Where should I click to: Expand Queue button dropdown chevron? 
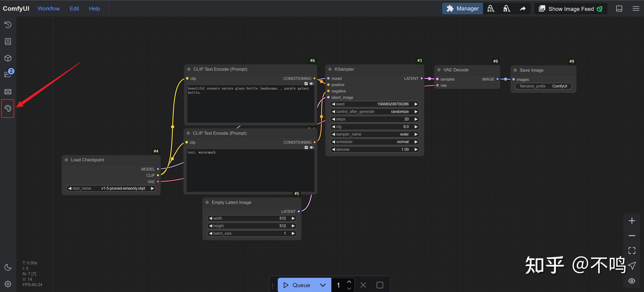(x=323, y=285)
